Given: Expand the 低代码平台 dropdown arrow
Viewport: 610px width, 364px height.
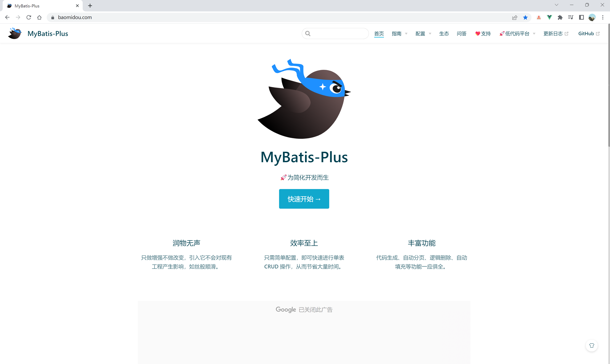Looking at the screenshot, I should point(534,34).
